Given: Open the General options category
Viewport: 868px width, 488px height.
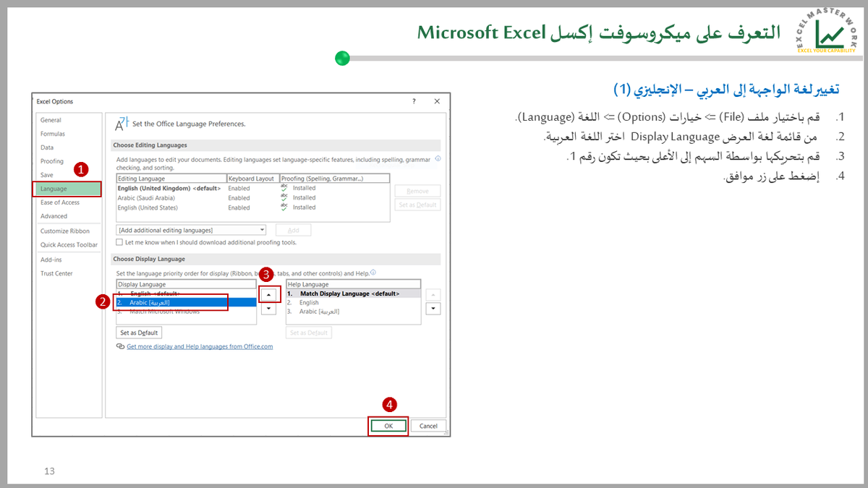Looking at the screenshot, I should point(69,120).
